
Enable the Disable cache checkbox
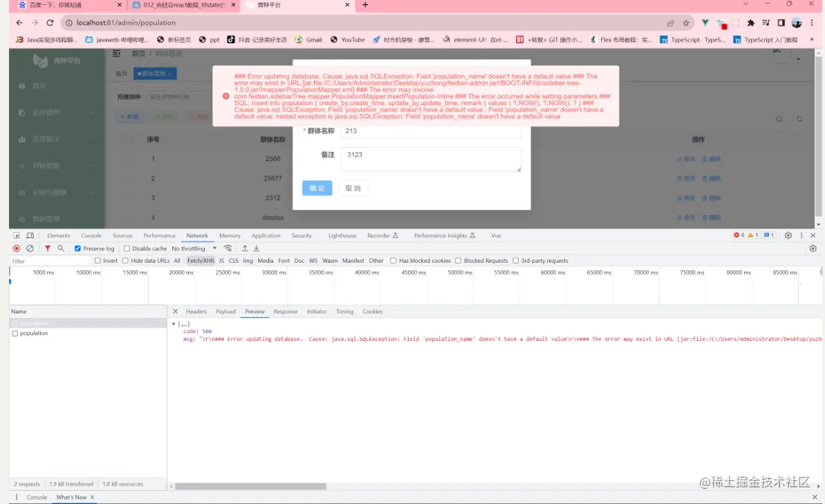click(x=127, y=248)
